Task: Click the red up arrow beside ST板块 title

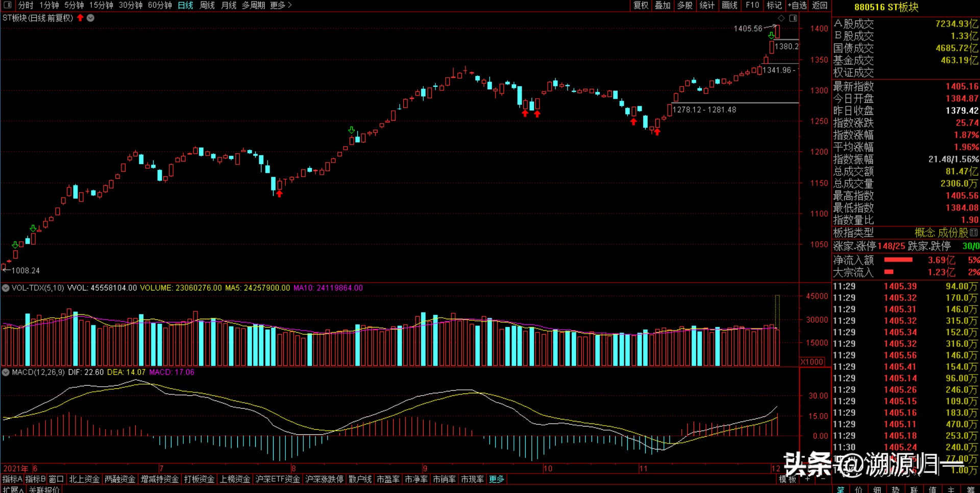Action: (80, 18)
